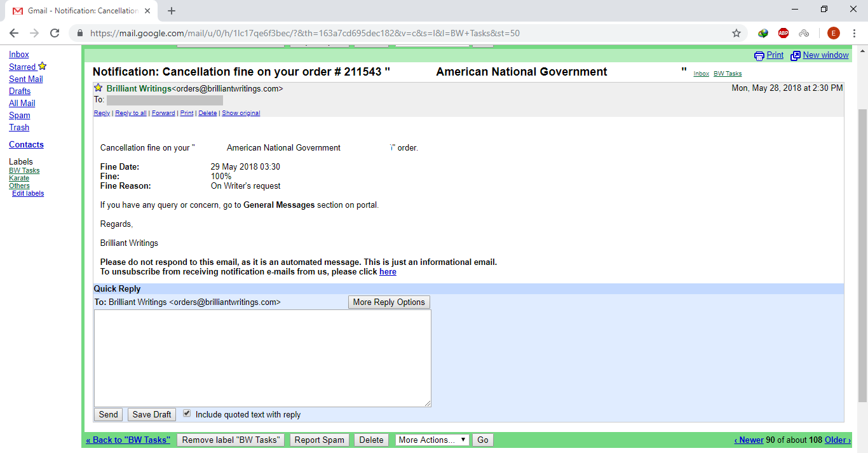Go back with the browser back arrow
868x453 pixels.
[14, 33]
